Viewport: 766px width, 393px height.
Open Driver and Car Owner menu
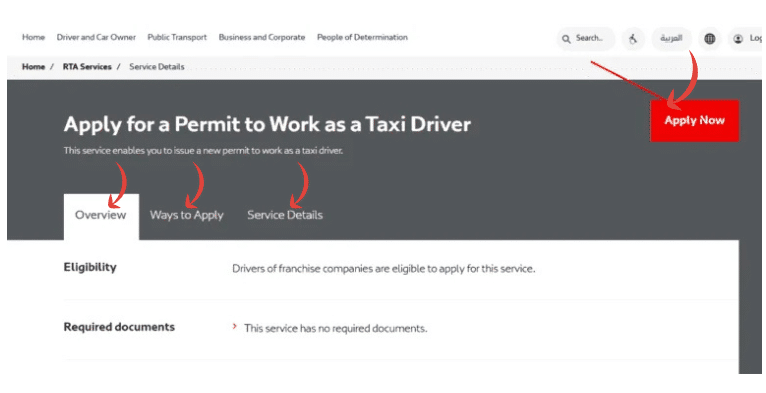96,37
